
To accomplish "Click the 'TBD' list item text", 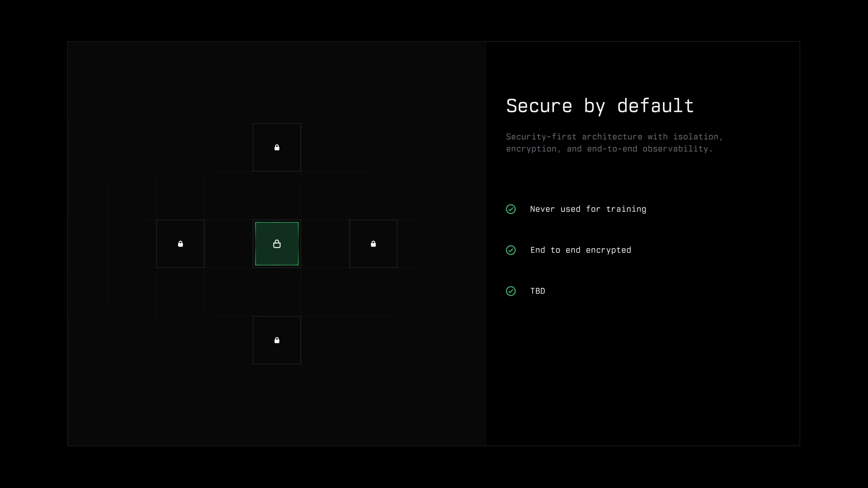I will [538, 291].
